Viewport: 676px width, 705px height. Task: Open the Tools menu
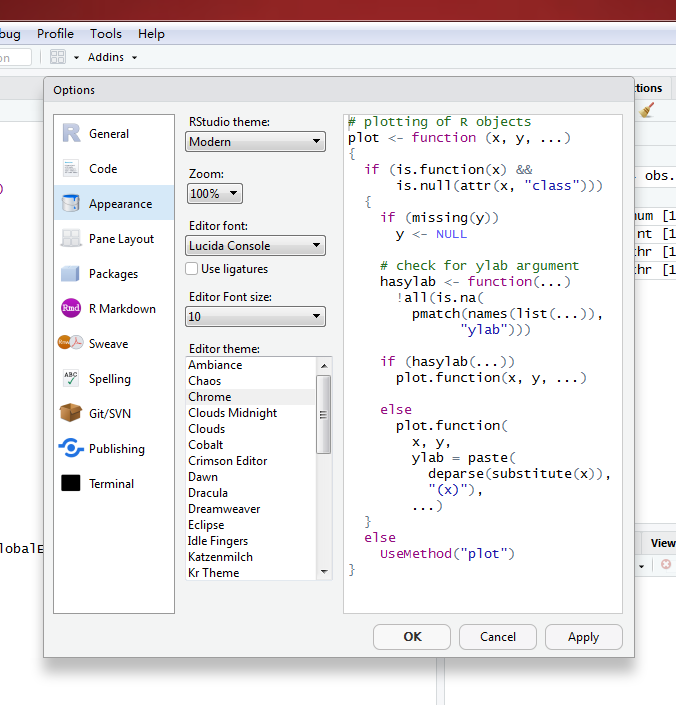[x=106, y=34]
